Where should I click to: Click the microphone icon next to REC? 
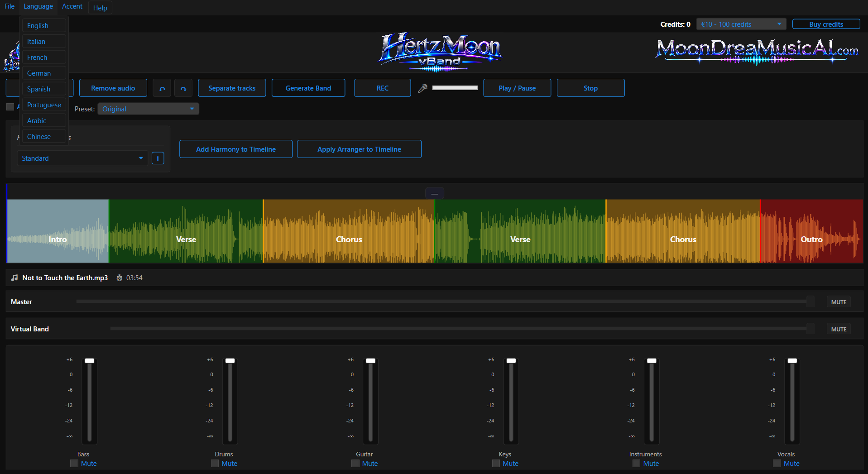click(x=422, y=88)
